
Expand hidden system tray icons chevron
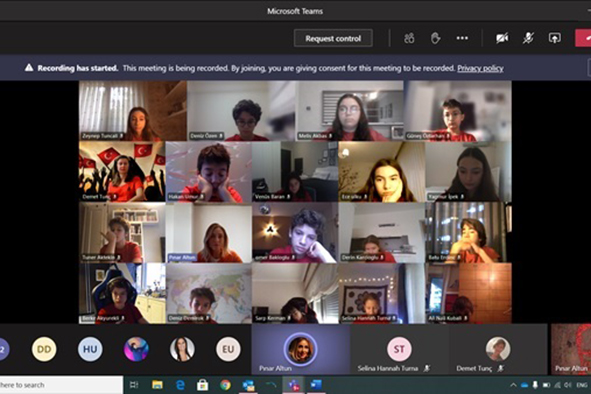[513, 385]
